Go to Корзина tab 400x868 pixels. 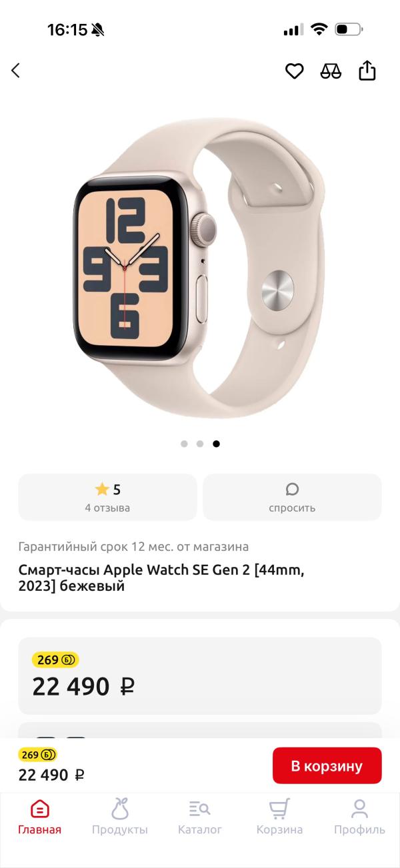(280, 817)
